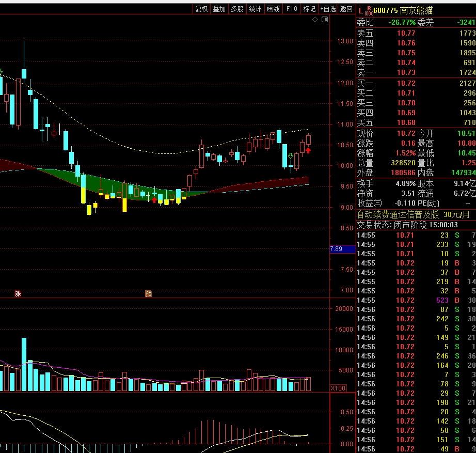Click the tallest cyan volume bar
Screen dimensions: 476x453
[x=24, y=364]
